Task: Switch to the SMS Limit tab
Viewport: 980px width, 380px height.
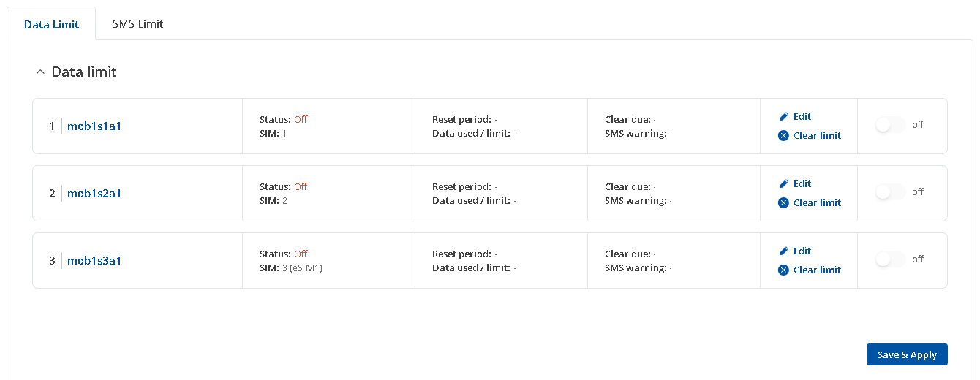Action: 137,23
